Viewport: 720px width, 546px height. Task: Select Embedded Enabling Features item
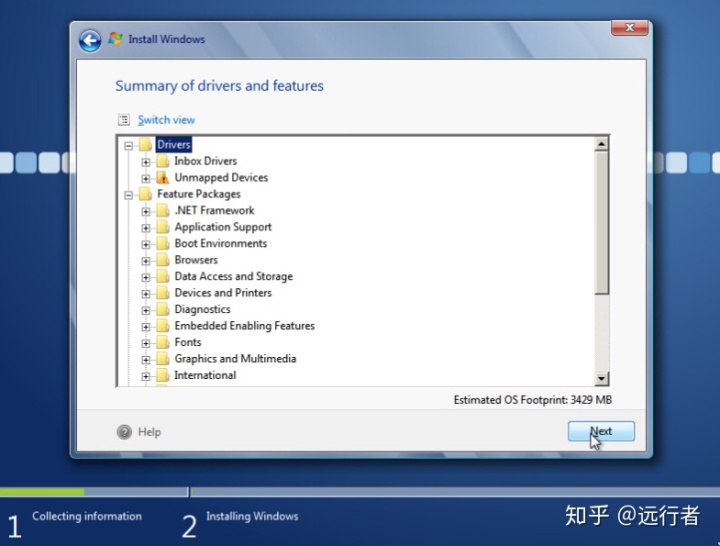(x=244, y=326)
